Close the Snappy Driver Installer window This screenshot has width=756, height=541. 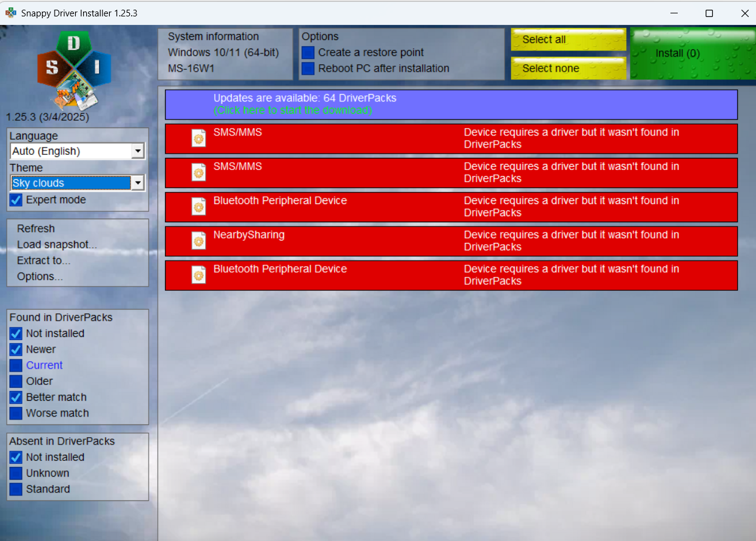click(x=744, y=13)
